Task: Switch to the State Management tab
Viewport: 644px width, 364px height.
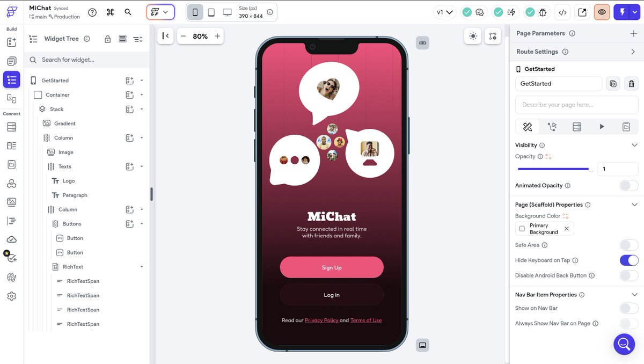Action: (x=626, y=127)
